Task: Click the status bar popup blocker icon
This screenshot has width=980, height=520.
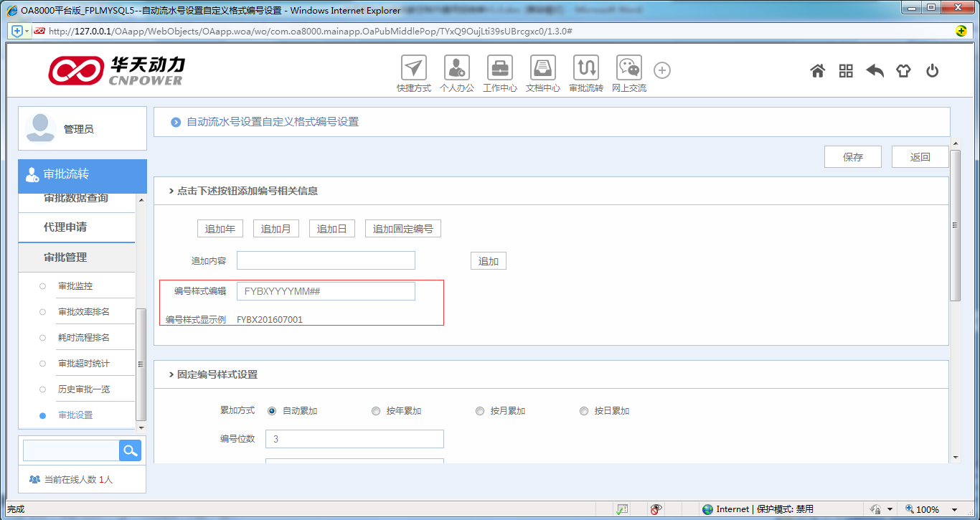Action: (x=623, y=509)
